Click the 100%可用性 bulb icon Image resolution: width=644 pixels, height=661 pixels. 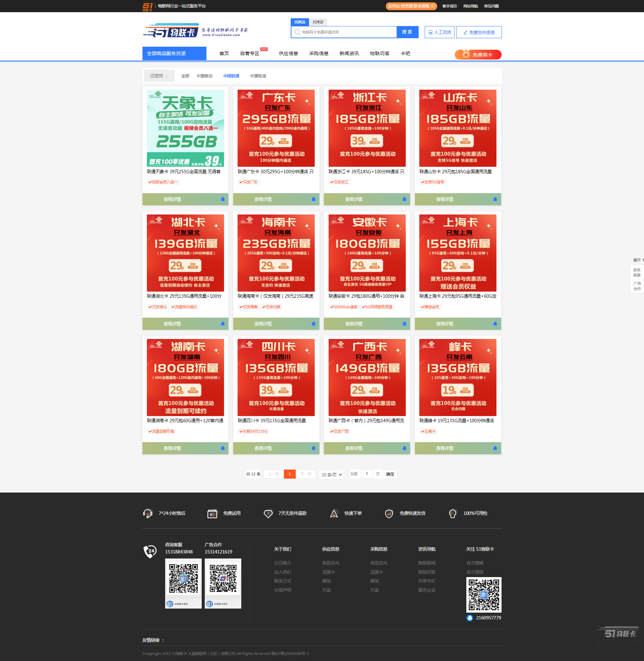pyautogui.click(x=452, y=514)
